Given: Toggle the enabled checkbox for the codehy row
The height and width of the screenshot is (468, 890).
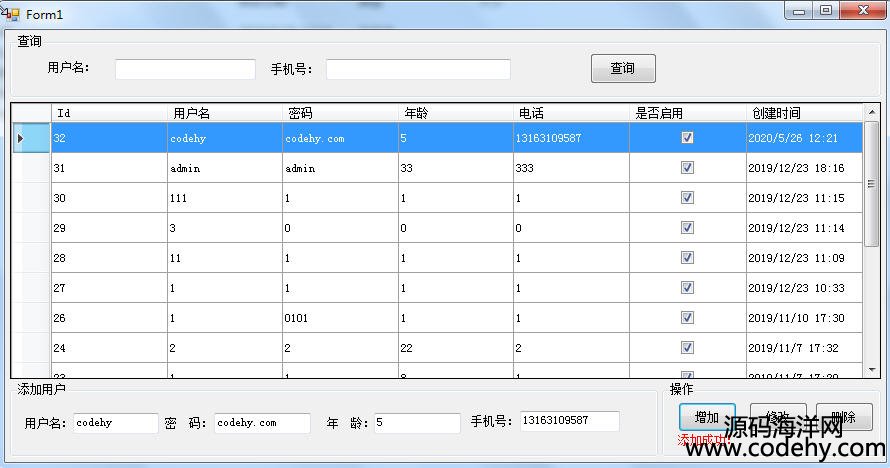Looking at the screenshot, I should tap(687, 138).
